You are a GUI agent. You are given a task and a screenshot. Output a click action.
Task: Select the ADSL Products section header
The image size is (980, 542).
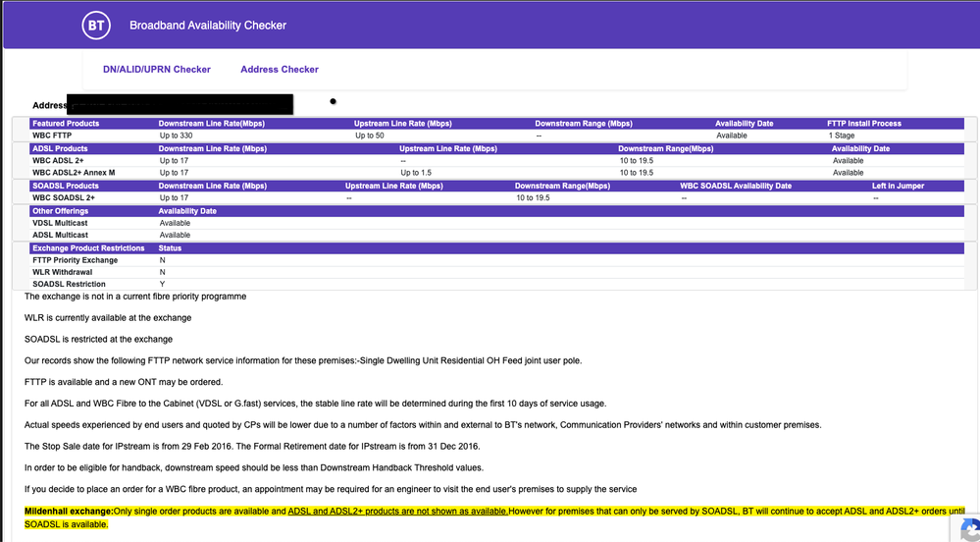click(x=61, y=149)
